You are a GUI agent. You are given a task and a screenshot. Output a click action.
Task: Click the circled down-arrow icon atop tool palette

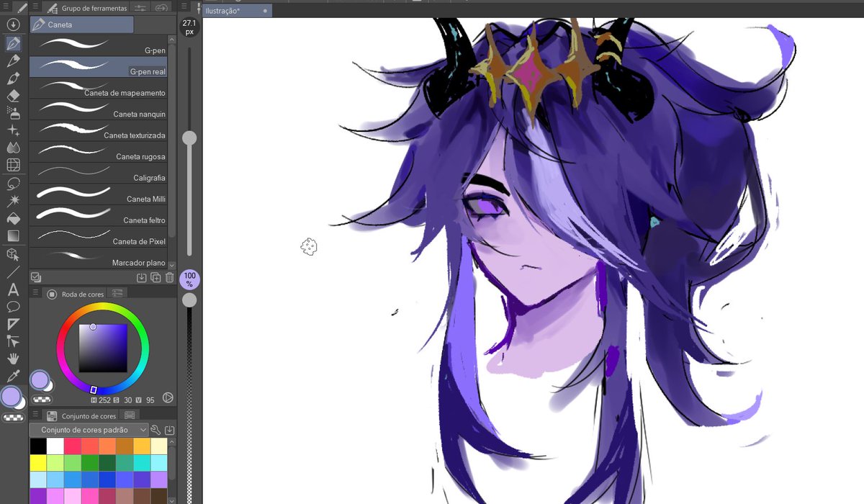[13, 24]
